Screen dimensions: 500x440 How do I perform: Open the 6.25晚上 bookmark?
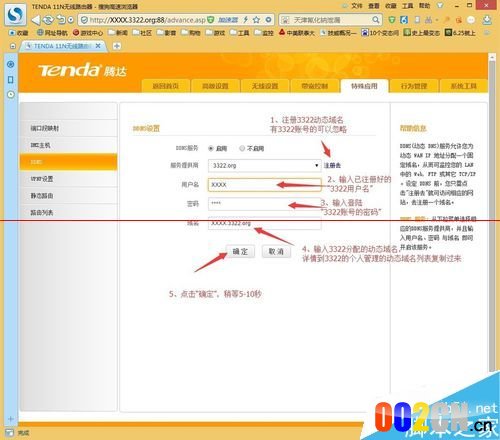460,33
